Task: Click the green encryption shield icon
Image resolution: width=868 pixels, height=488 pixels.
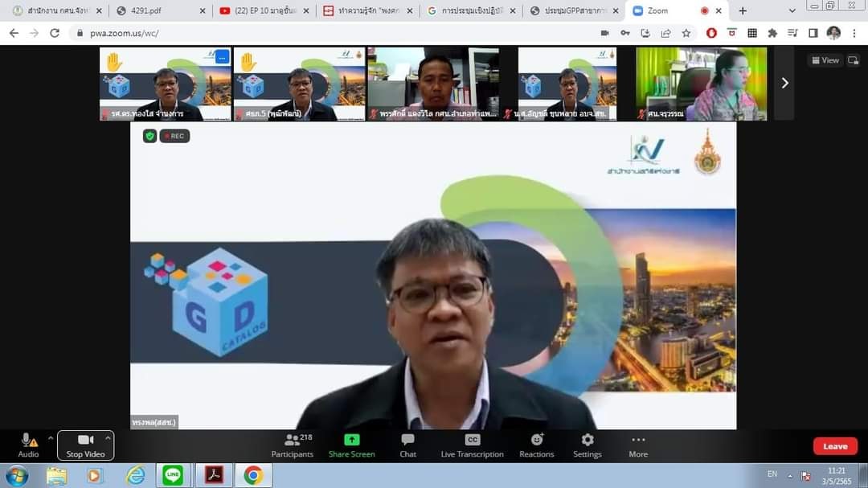Action: 149,136
